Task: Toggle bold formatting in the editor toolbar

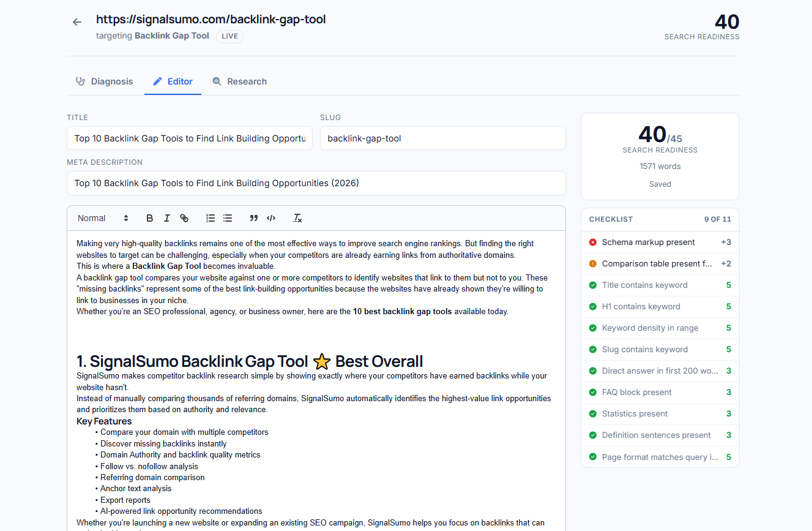Action: [150, 218]
